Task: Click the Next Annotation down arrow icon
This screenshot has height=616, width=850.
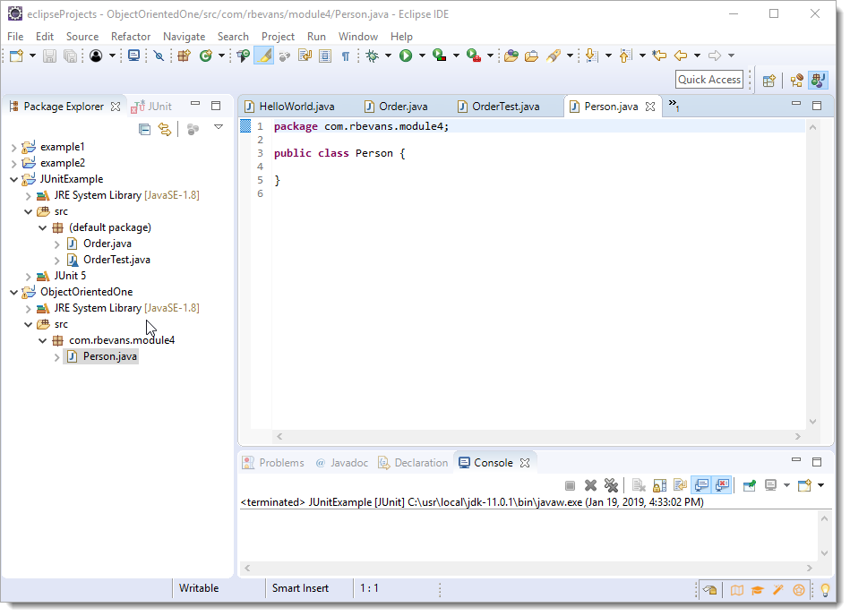Action: click(x=592, y=56)
